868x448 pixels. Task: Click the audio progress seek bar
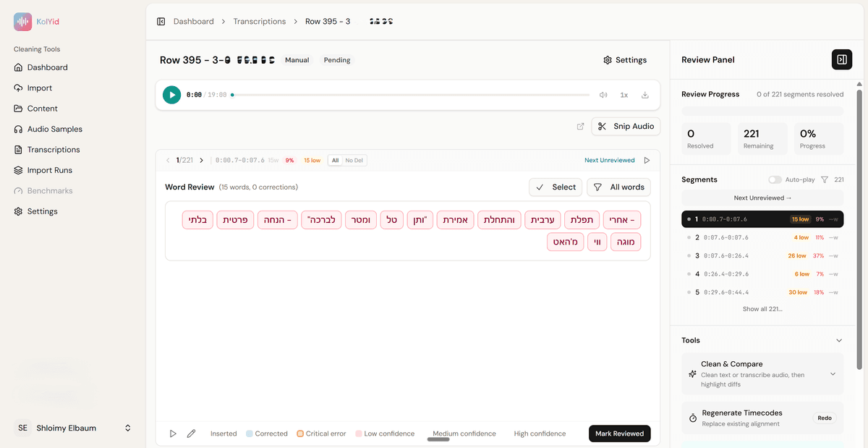[410, 95]
